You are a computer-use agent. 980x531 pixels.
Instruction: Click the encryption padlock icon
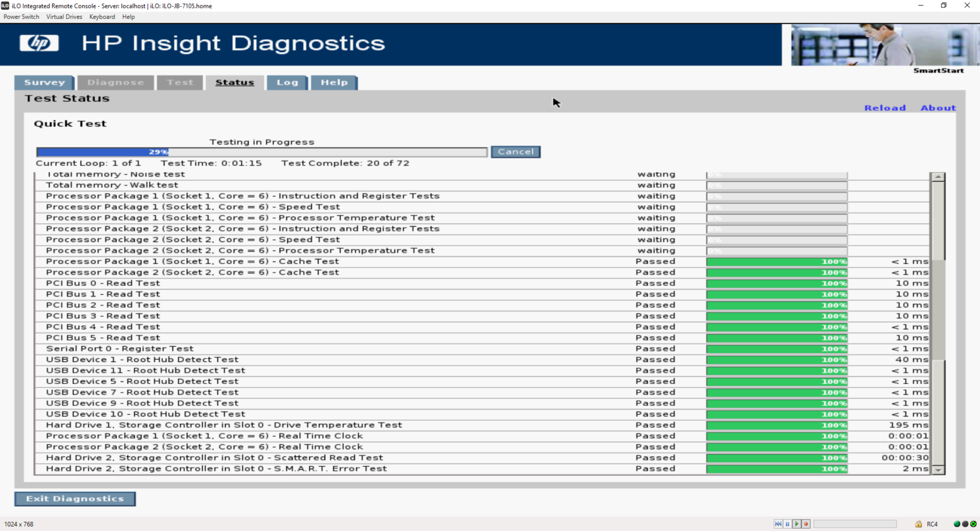tap(918, 524)
